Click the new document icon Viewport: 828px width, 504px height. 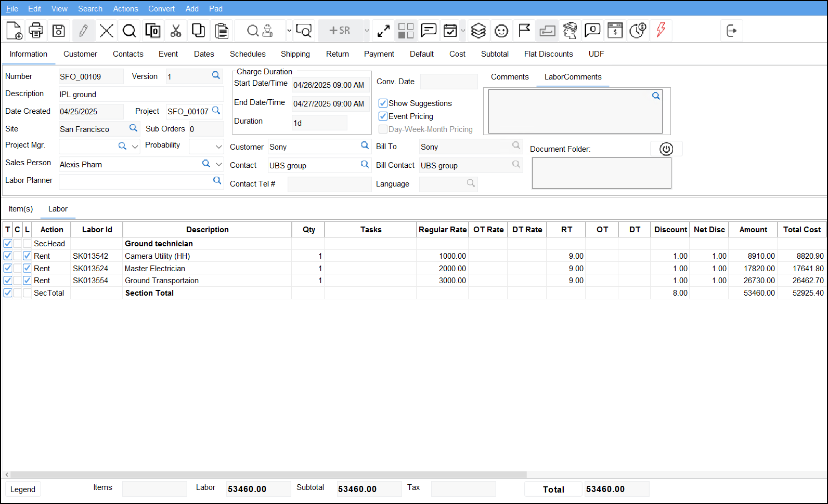(x=14, y=31)
